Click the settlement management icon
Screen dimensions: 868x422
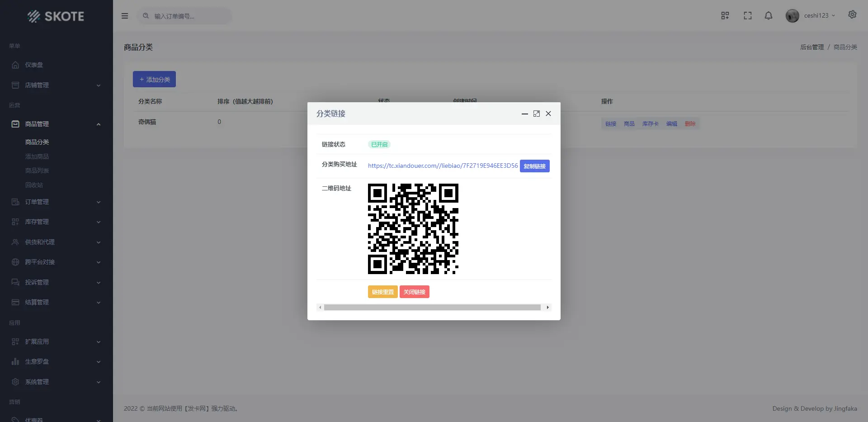[x=15, y=302]
